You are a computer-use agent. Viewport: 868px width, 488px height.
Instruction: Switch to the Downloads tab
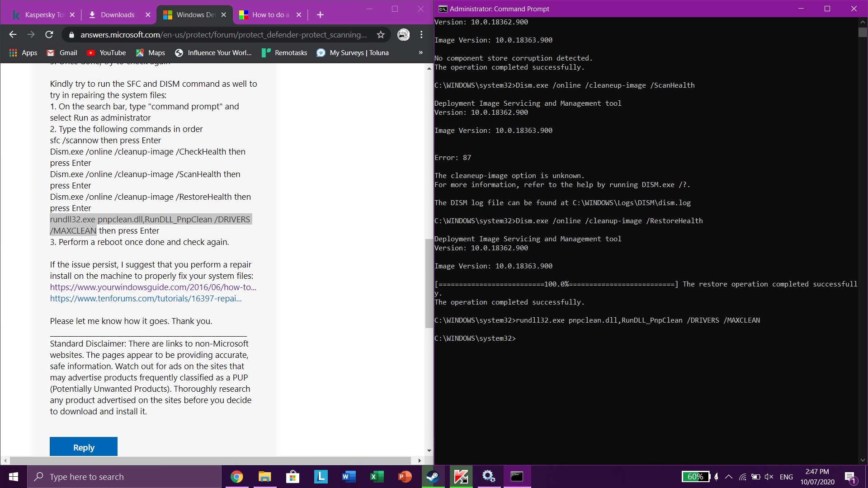pyautogui.click(x=118, y=15)
